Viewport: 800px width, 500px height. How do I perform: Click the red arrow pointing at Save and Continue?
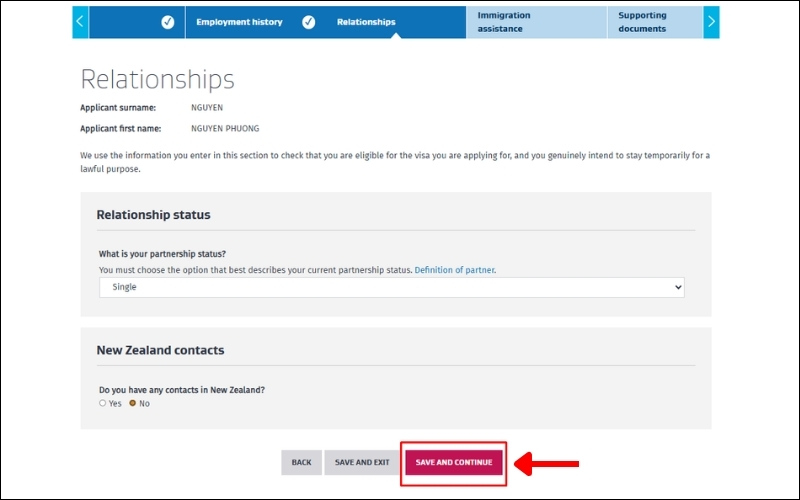547,463
